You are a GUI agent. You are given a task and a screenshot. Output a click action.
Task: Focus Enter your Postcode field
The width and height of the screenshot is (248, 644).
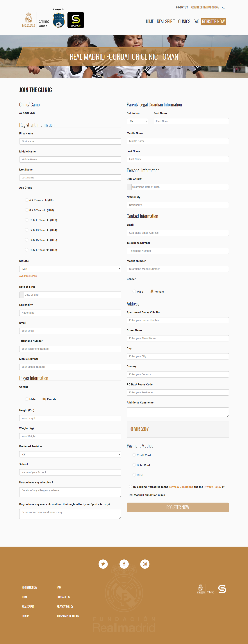[178, 392]
